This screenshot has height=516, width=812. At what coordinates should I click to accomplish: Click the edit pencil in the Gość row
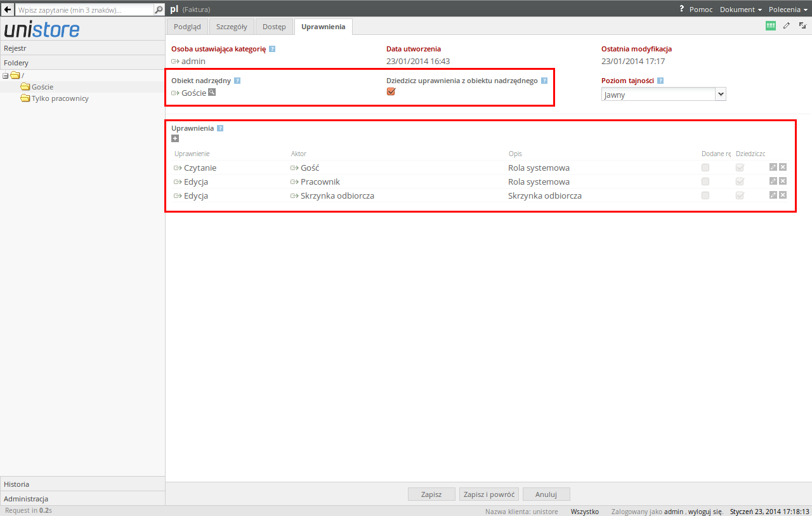click(773, 168)
